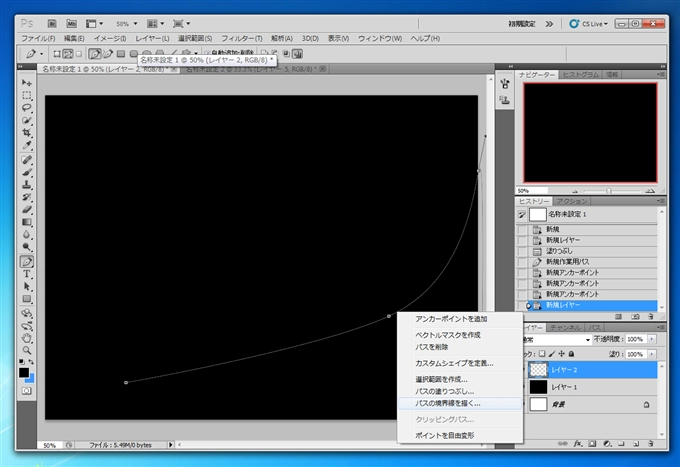Viewport: 680px width, 467px height.
Task: Set history brush source at 塗りつぶし state
Action: tap(523, 251)
